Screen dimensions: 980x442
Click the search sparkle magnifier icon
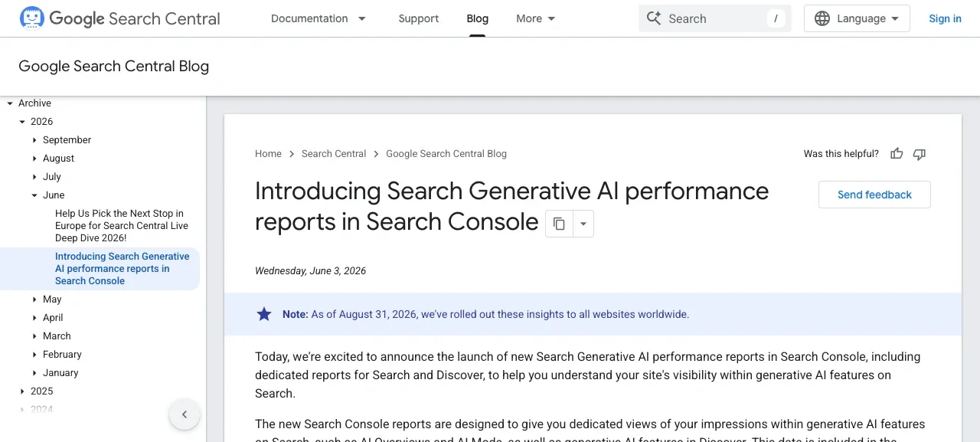click(x=653, y=18)
